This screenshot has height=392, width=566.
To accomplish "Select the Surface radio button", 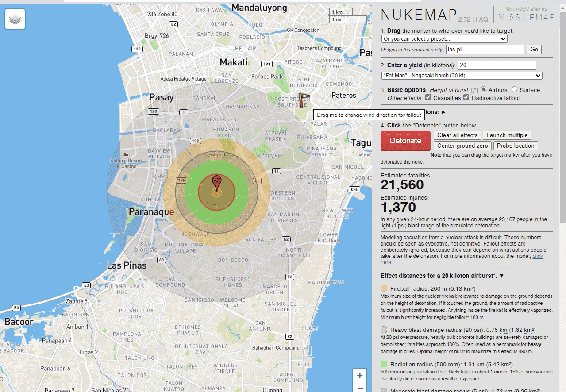I will tap(515, 89).
